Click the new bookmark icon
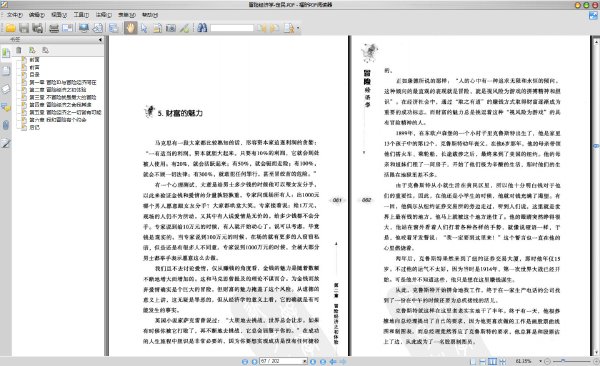This screenshot has width=600, height=366. click(x=32, y=50)
